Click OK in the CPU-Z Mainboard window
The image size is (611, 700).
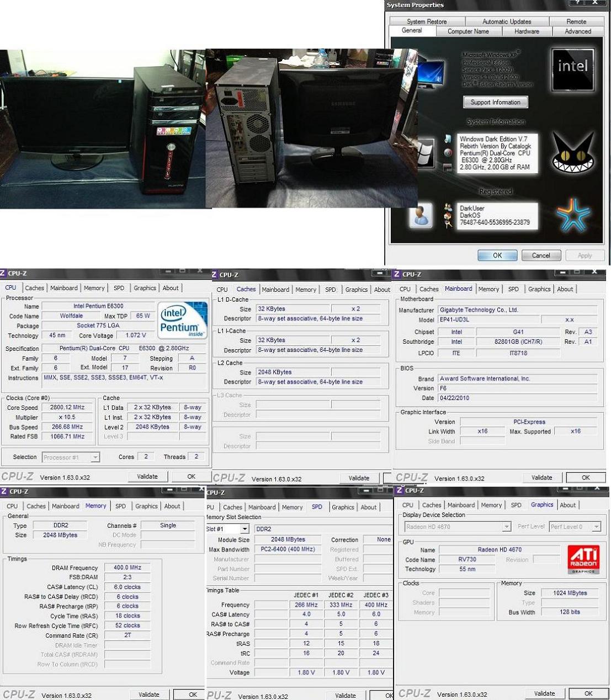click(586, 478)
